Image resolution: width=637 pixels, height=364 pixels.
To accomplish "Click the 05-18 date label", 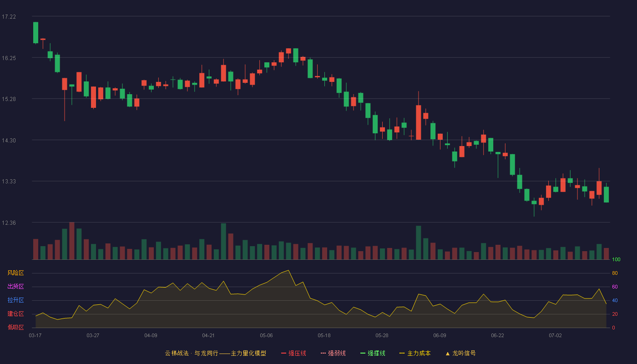I will (324, 335).
